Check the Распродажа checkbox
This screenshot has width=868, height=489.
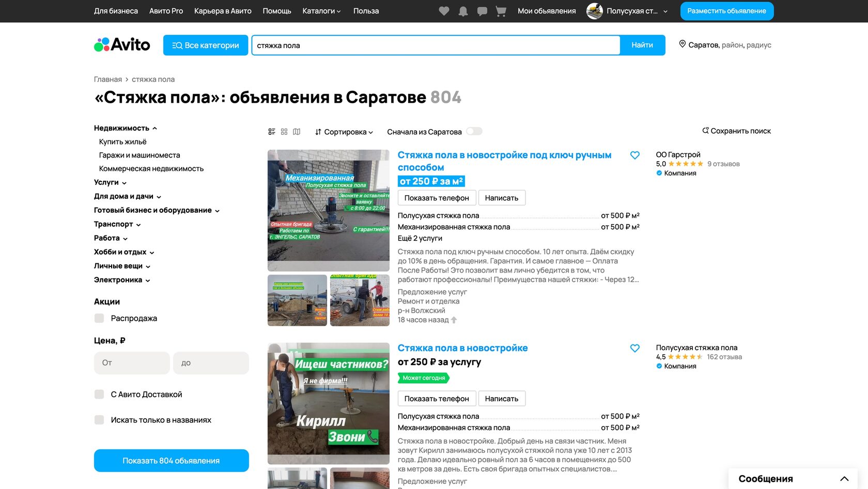click(x=99, y=318)
